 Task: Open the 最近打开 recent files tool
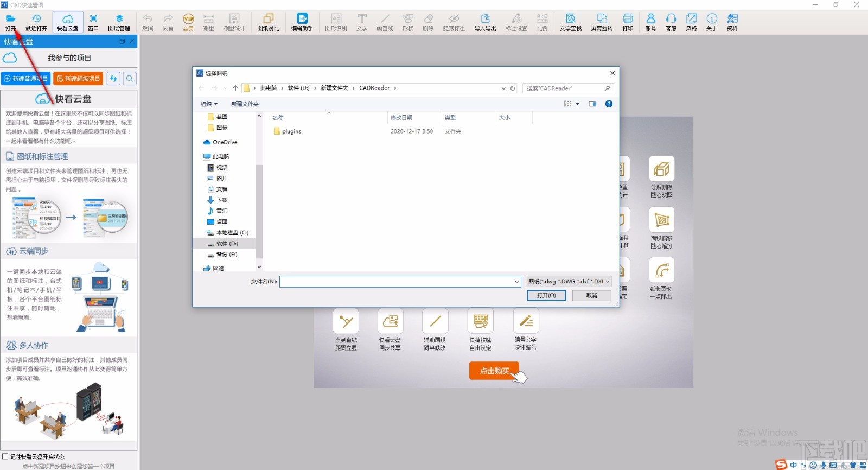click(36, 22)
